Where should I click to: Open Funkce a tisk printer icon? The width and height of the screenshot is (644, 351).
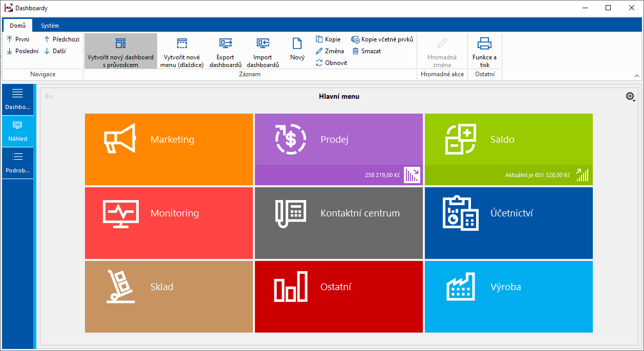point(484,43)
